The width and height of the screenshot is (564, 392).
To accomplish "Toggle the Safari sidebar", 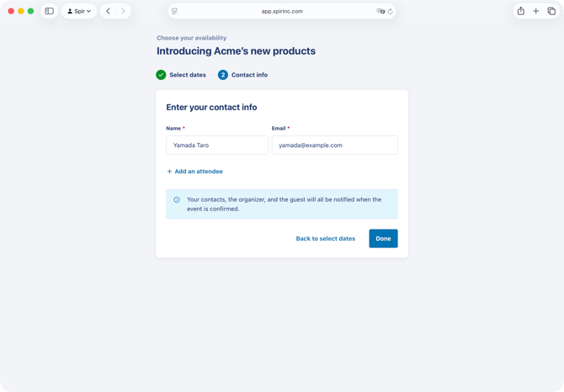I will [x=49, y=11].
